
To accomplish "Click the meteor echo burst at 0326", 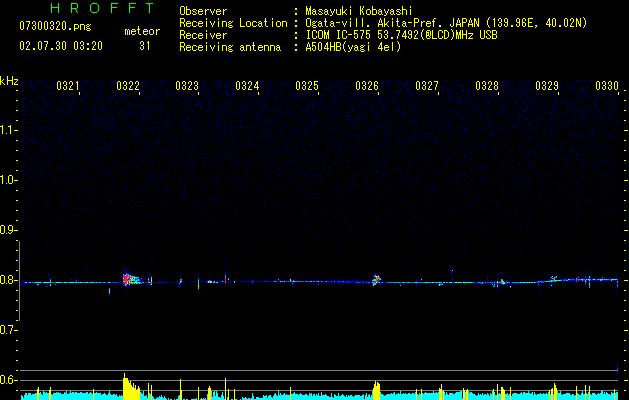I will 376,280.
